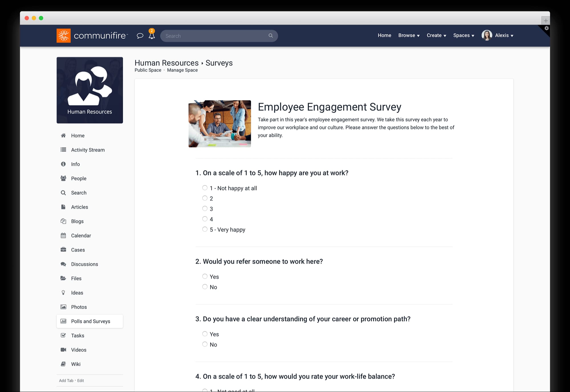Select 'No' for the career path question
This screenshot has height=392, width=570.
point(205,344)
